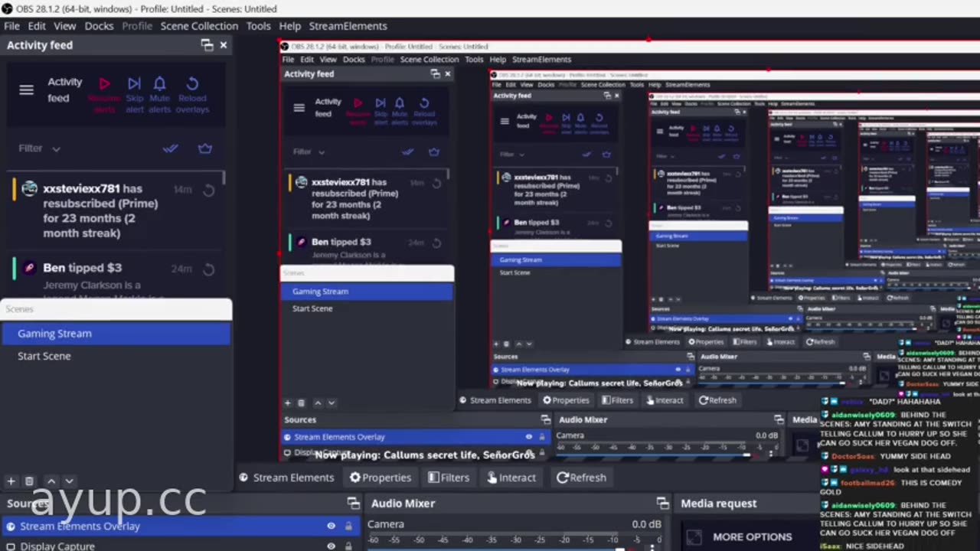This screenshot has width=980, height=551.
Task: Select the Gaming Stream scene
Action: coord(116,334)
